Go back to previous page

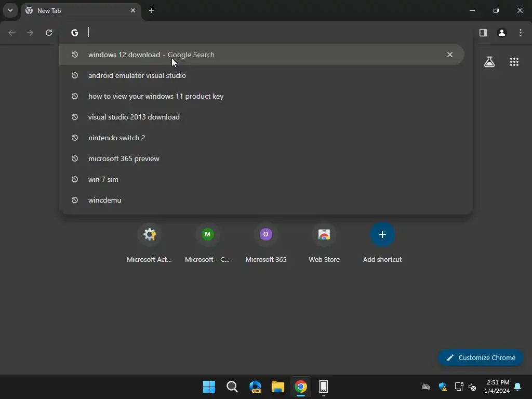(x=11, y=33)
